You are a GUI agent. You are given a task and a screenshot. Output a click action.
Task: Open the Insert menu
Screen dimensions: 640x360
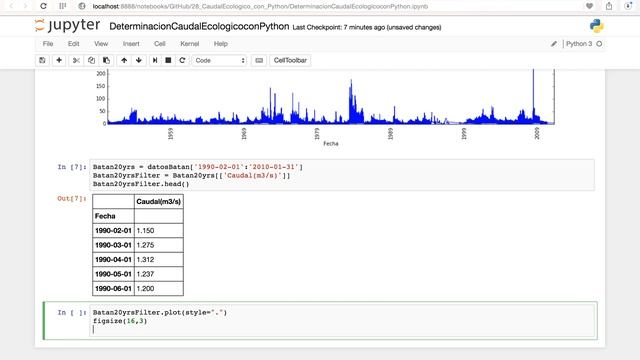[x=131, y=44]
